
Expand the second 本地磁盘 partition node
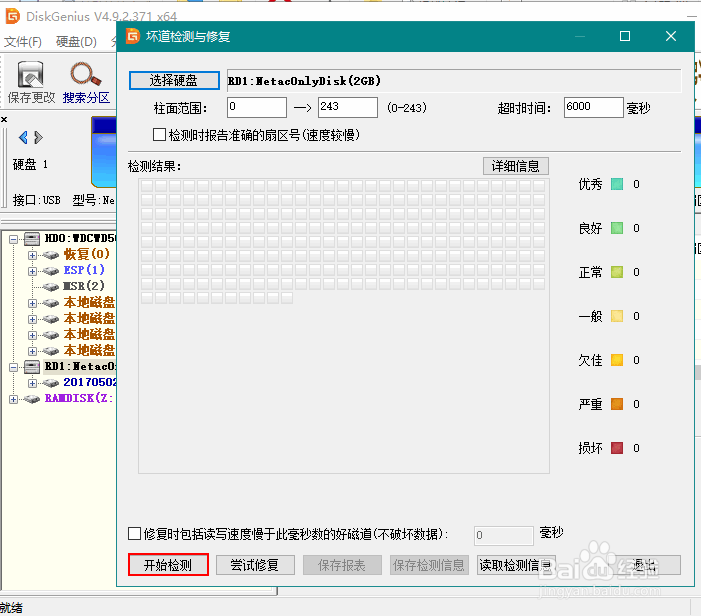(32, 319)
